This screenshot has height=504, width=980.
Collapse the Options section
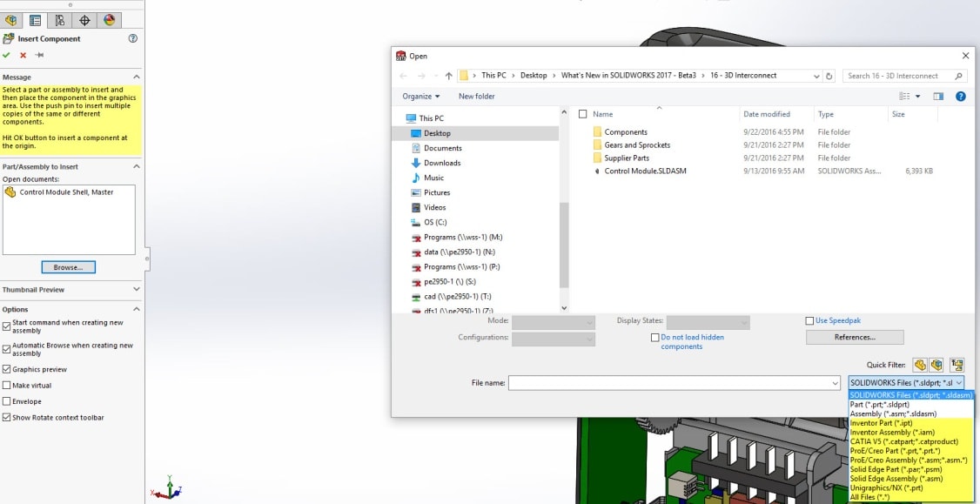coord(137,309)
